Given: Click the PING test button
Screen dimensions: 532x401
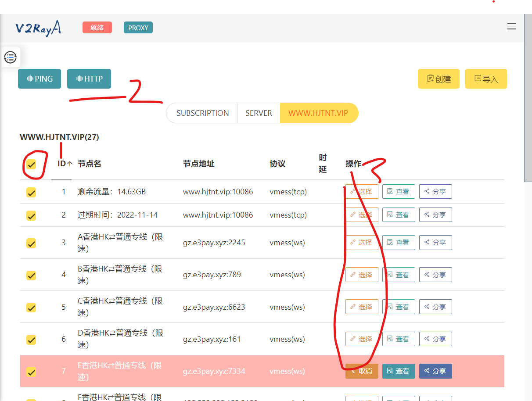Looking at the screenshot, I should 39,79.
